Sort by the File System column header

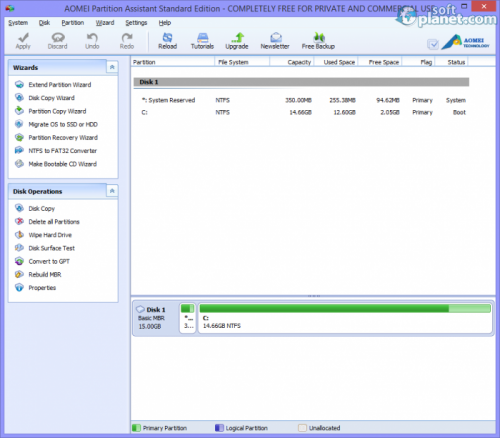(x=242, y=62)
